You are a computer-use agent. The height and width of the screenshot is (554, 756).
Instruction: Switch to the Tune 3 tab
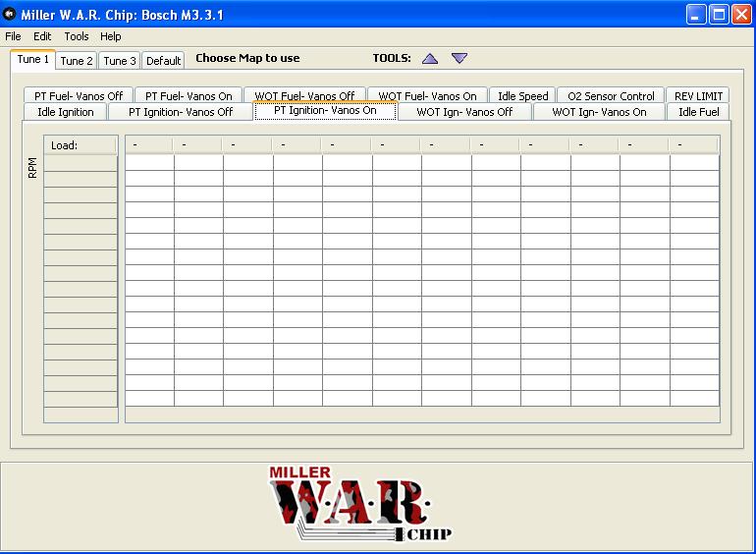[120, 61]
